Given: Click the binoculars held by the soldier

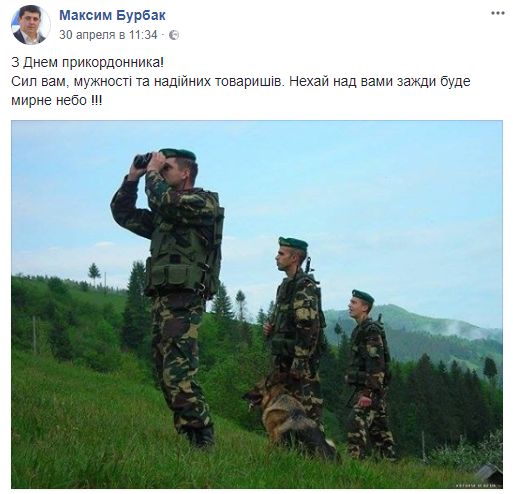Looking at the screenshot, I should [143, 160].
